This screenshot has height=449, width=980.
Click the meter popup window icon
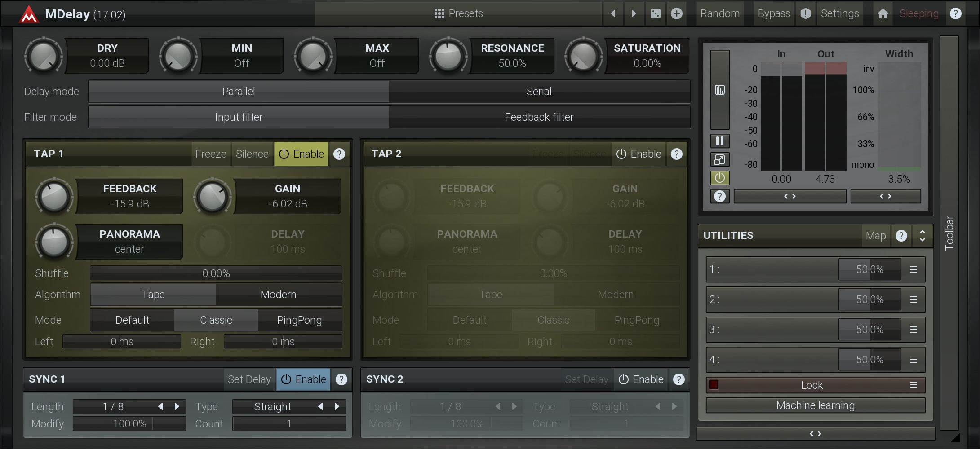click(x=719, y=159)
